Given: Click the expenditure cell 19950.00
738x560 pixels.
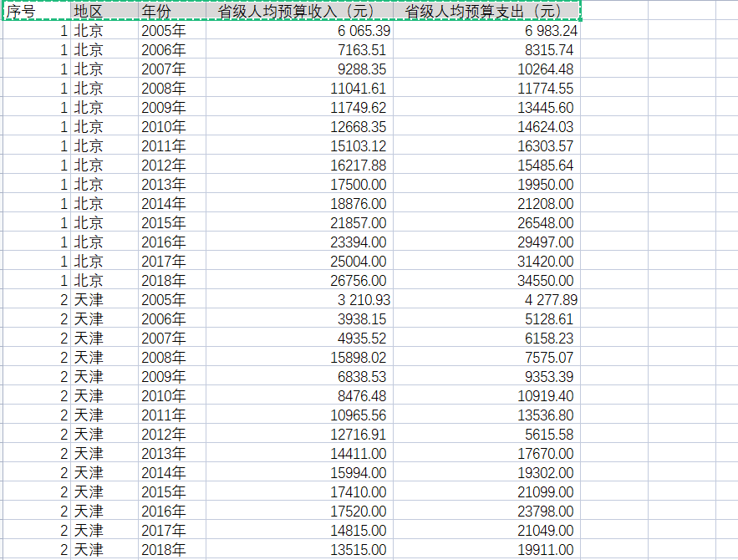Looking at the screenshot, I should point(486,184).
